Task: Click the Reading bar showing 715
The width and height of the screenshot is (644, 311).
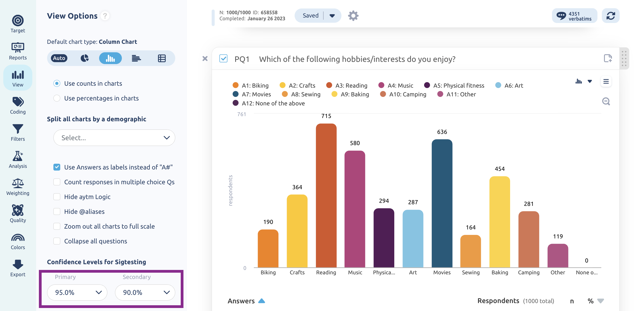Action: tap(326, 195)
